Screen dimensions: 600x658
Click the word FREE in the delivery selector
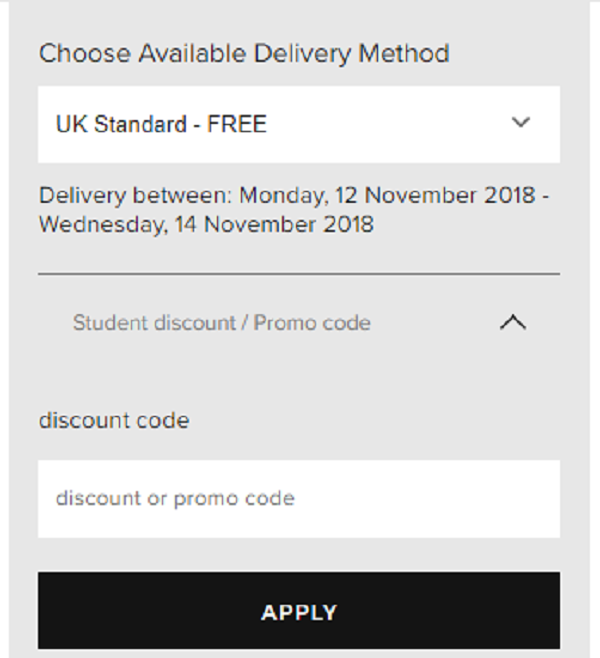(x=237, y=124)
